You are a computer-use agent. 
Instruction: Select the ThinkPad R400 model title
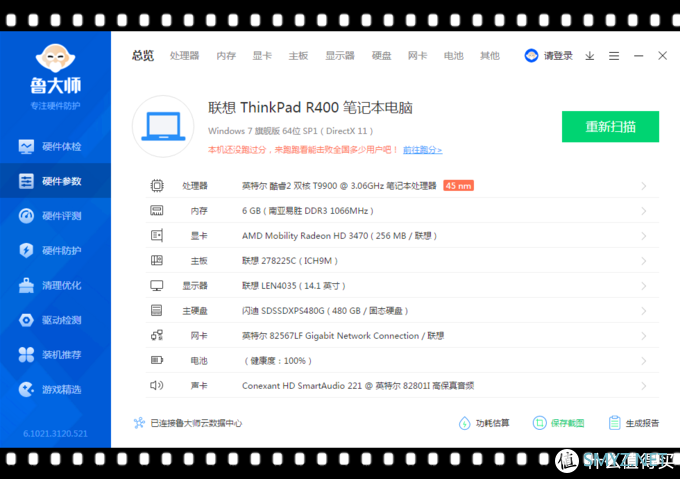310,108
